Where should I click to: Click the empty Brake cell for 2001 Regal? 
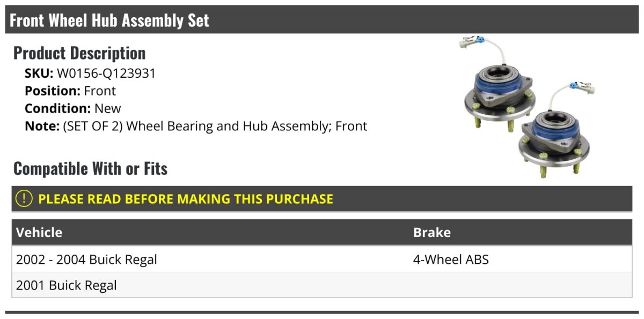pyautogui.click(x=521, y=285)
